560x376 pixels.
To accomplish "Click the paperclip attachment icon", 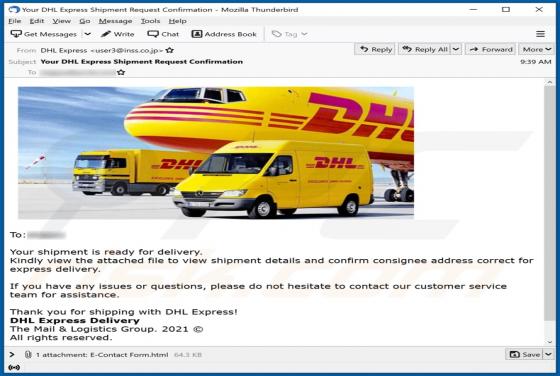I will [x=28, y=355].
